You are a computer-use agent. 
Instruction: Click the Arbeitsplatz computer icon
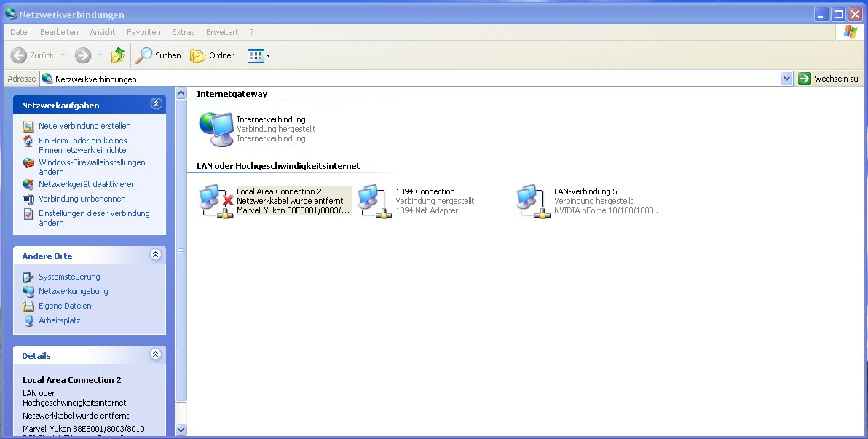[28, 320]
